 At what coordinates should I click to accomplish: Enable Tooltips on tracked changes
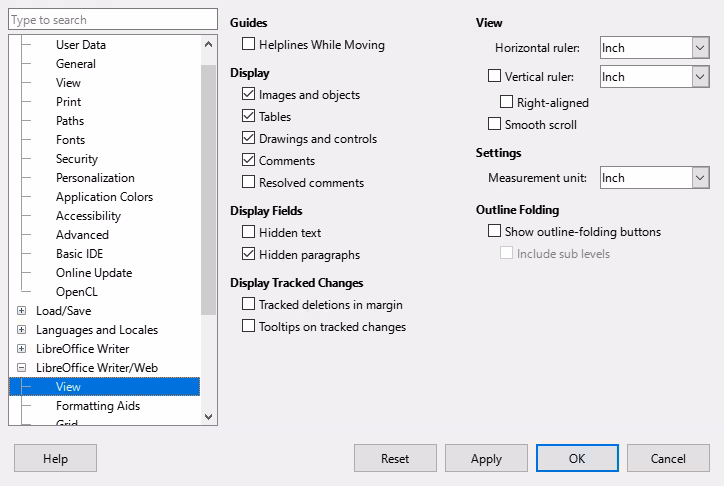tap(248, 326)
